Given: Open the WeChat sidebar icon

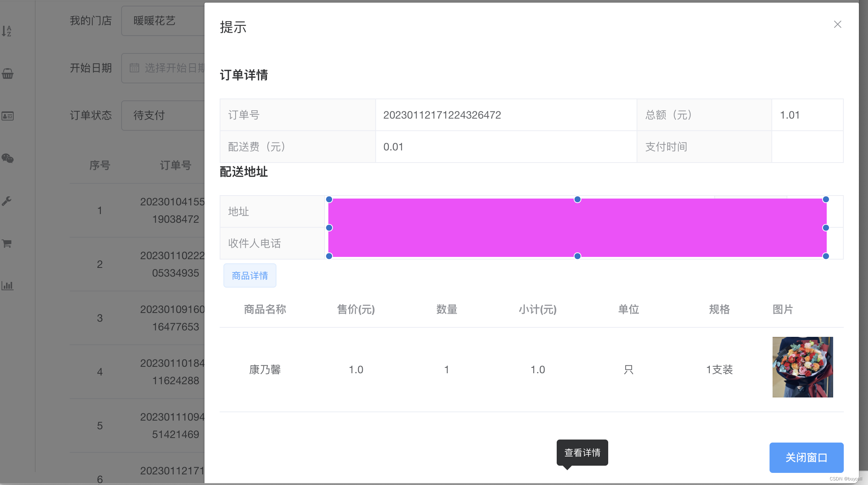Looking at the screenshot, I should tap(8, 158).
